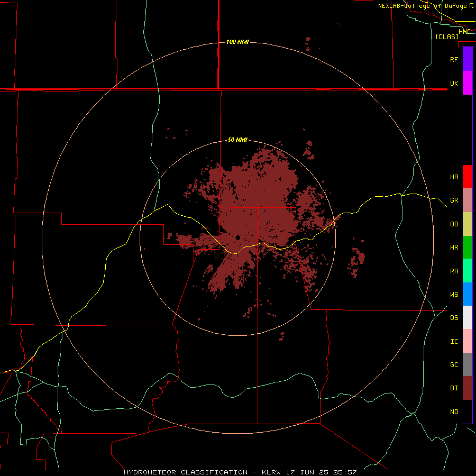Select the yellow BD color swatch
This screenshot has width=476, height=476.
tap(467, 224)
